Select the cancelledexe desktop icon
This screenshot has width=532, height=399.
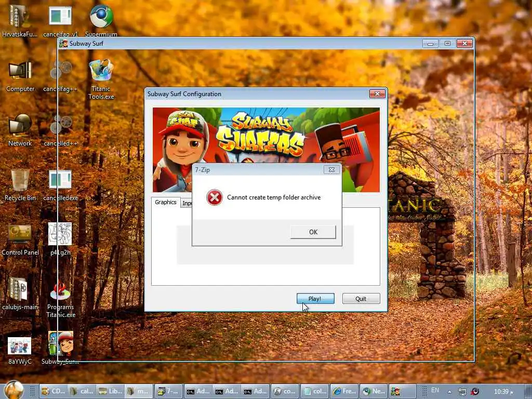pyautogui.click(x=60, y=185)
